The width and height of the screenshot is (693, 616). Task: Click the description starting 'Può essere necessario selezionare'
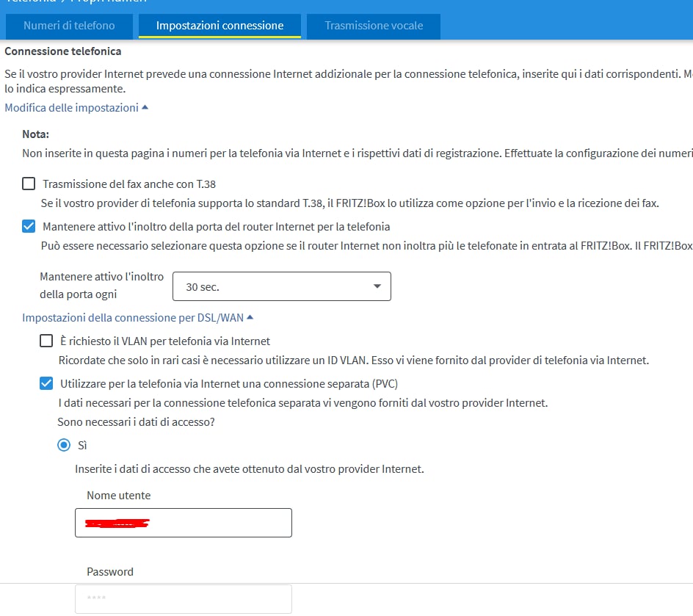click(367, 246)
